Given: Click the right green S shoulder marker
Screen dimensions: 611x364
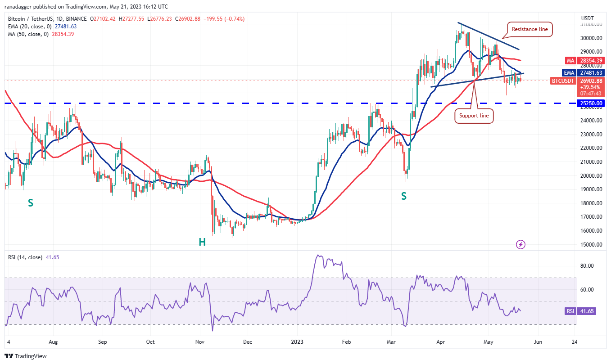Looking at the screenshot, I should click(x=404, y=196).
